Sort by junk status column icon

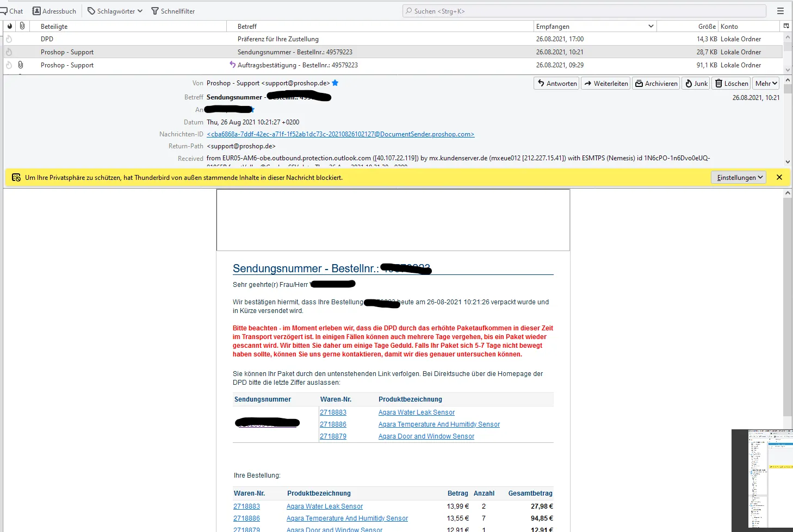(9, 26)
